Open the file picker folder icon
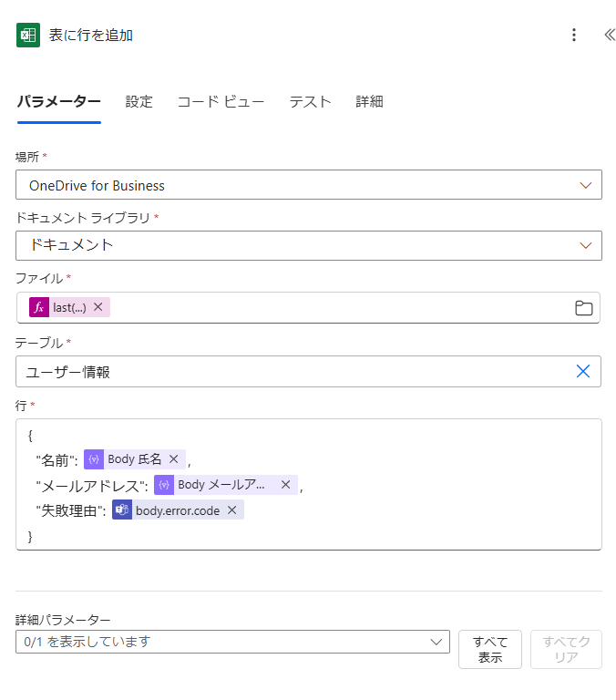 pyautogui.click(x=583, y=307)
